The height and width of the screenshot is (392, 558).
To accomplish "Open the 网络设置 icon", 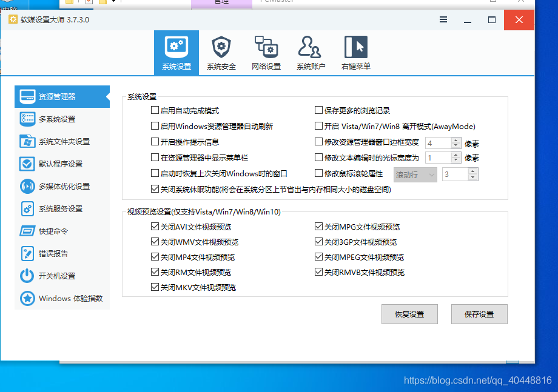I will coord(266,47).
